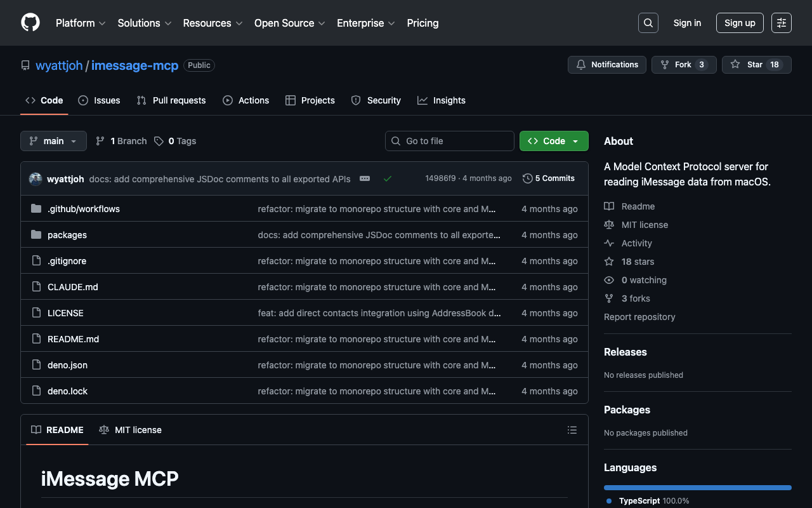Select the MIT license tab
The width and height of the screenshot is (812, 508).
[x=131, y=430]
